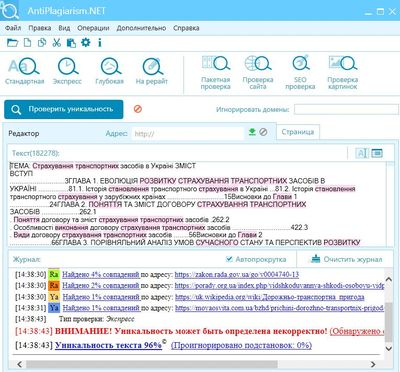This screenshot has height=372, width=400.
Task: Click the scissors cut icon
Action: tap(56, 43)
